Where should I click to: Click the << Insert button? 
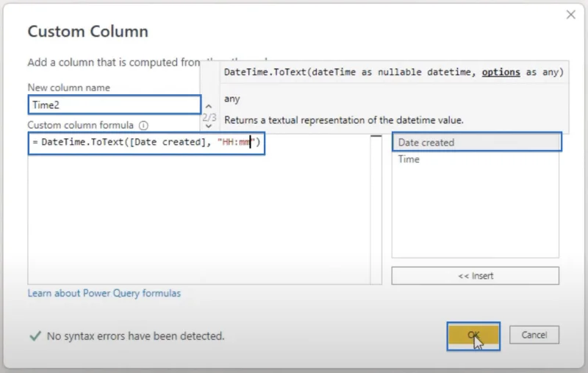click(x=475, y=276)
